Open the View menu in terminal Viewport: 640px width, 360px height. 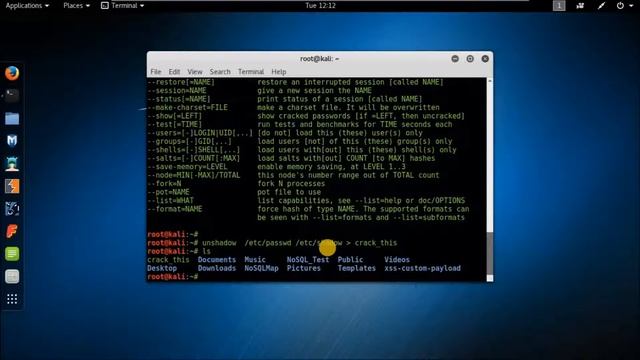tap(195, 72)
